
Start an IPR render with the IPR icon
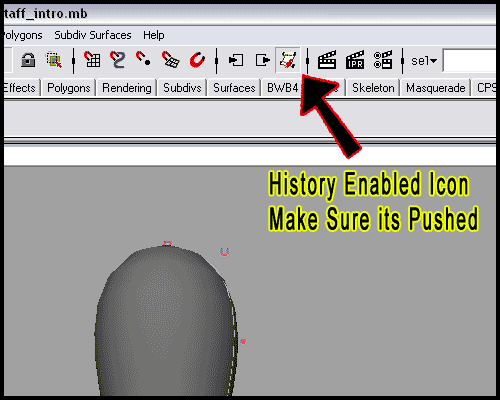click(355, 60)
